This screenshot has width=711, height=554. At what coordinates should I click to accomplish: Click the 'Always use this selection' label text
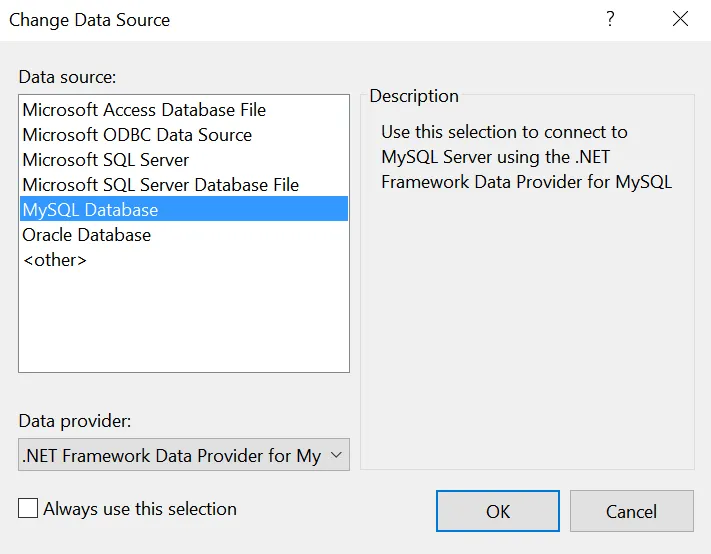point(140,509)
